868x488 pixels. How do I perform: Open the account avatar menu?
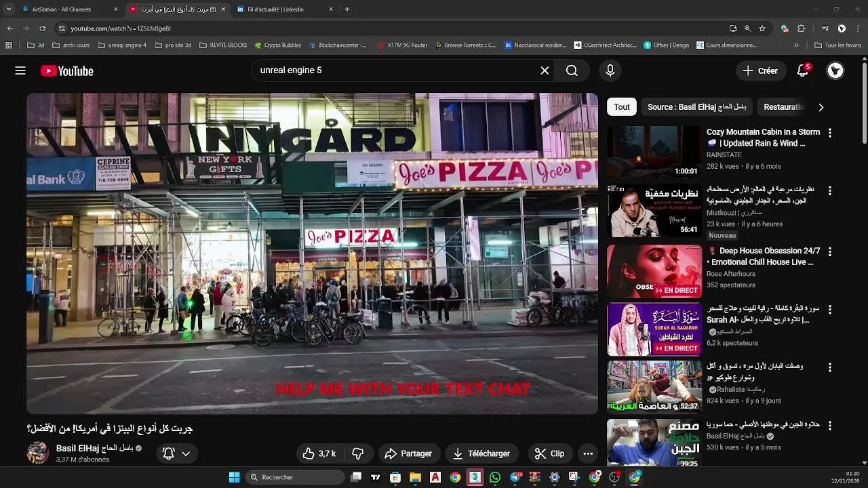835,70
